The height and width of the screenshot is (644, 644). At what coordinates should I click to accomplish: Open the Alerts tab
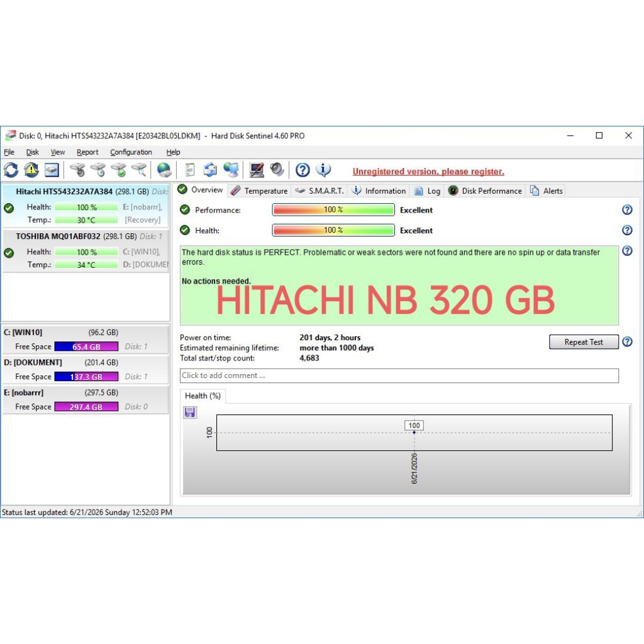547,191
